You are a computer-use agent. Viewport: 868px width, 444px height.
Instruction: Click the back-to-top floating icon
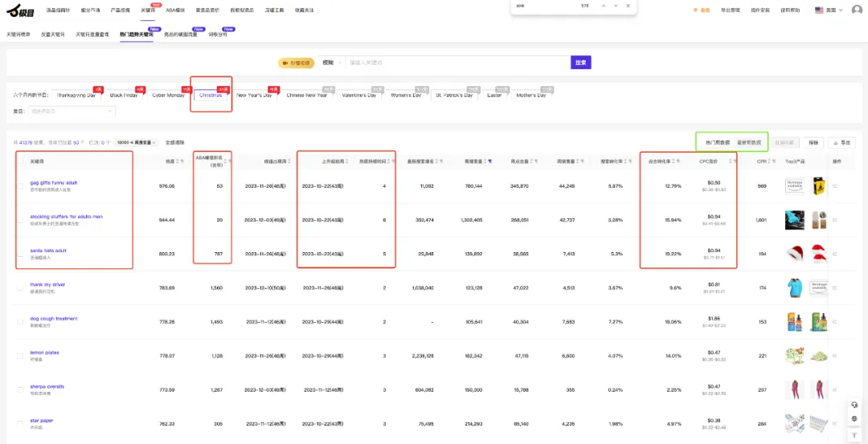coord(854,434)
